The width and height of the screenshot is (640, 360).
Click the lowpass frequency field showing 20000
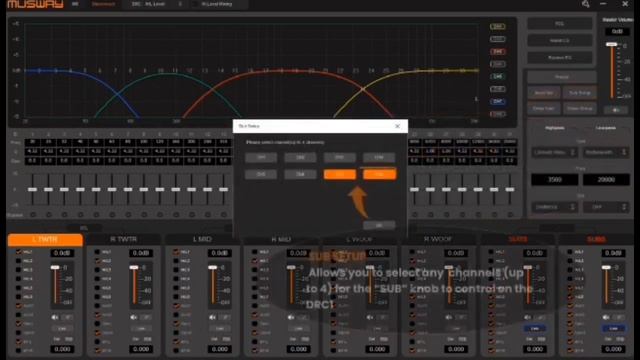pyautogui.click(x=606, y=180)
